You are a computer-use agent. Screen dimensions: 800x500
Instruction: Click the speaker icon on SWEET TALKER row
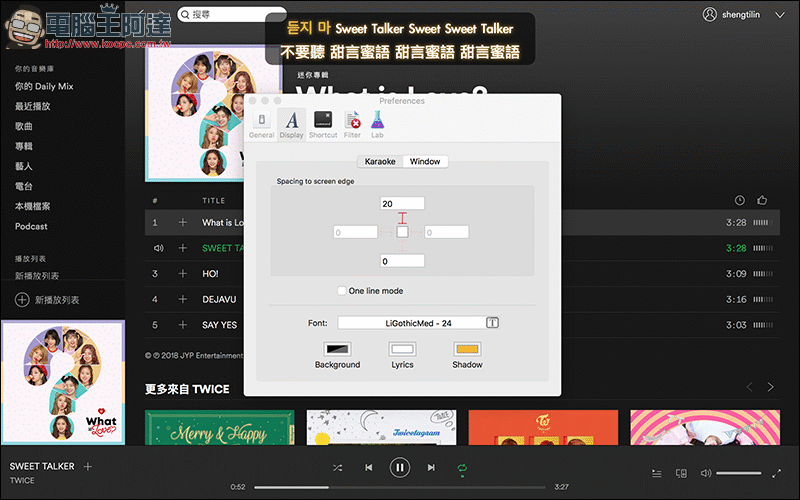[159, 248]
